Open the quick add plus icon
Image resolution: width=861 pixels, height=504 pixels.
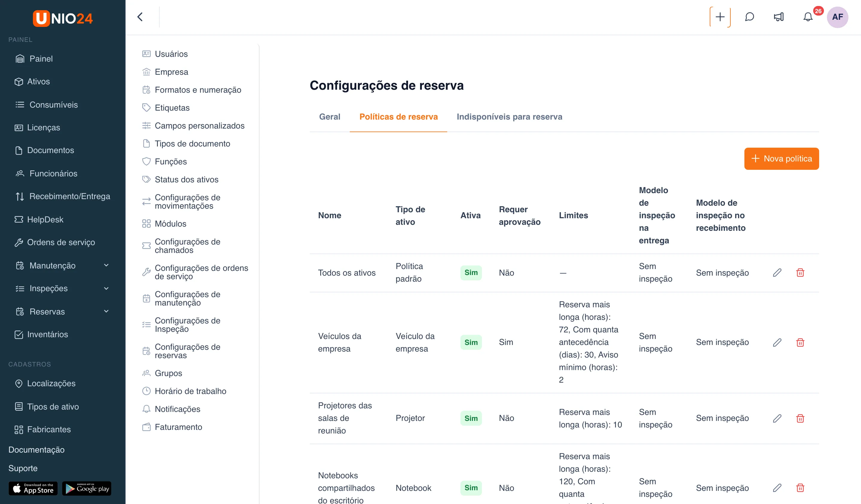coord(720,17)
